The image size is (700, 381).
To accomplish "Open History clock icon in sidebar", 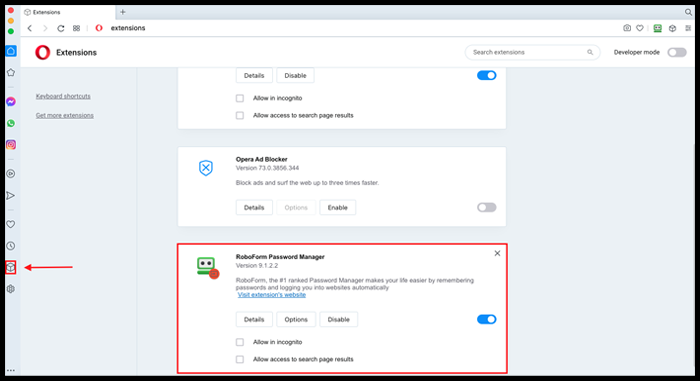I will 11,246.
